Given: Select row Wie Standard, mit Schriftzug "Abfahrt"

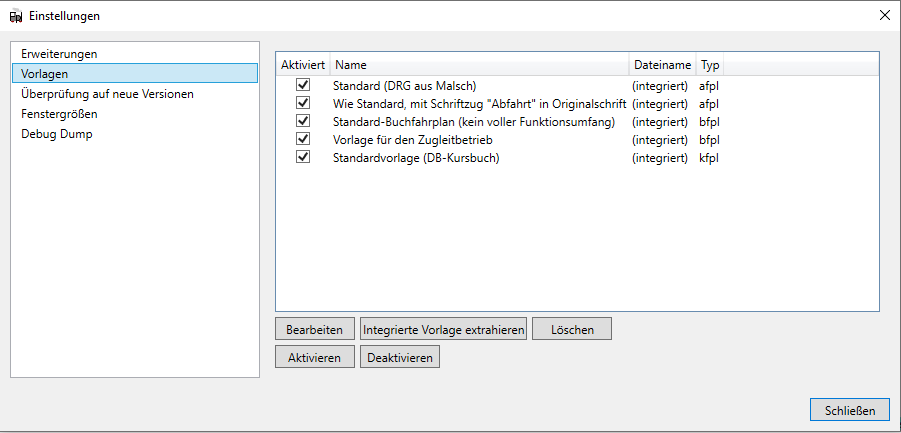Looking at the screenshot, I should pyautogui.click(x=577, y=104).
